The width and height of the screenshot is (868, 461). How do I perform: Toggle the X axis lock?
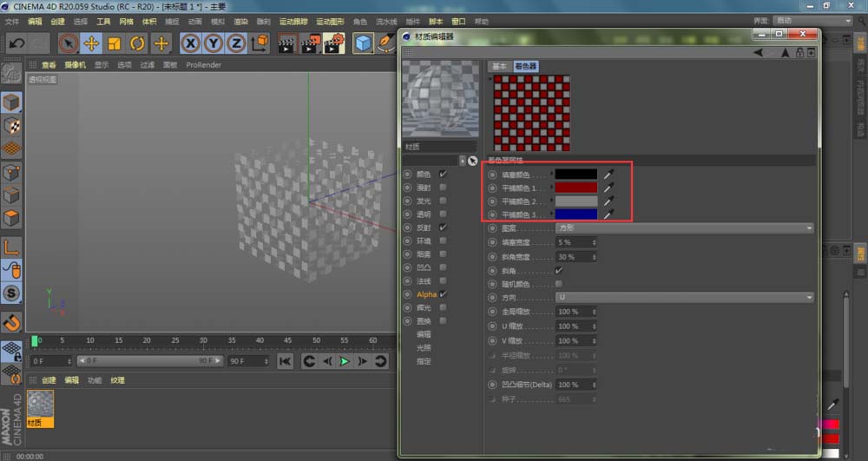pyautogui.click(x=190, y=43)
